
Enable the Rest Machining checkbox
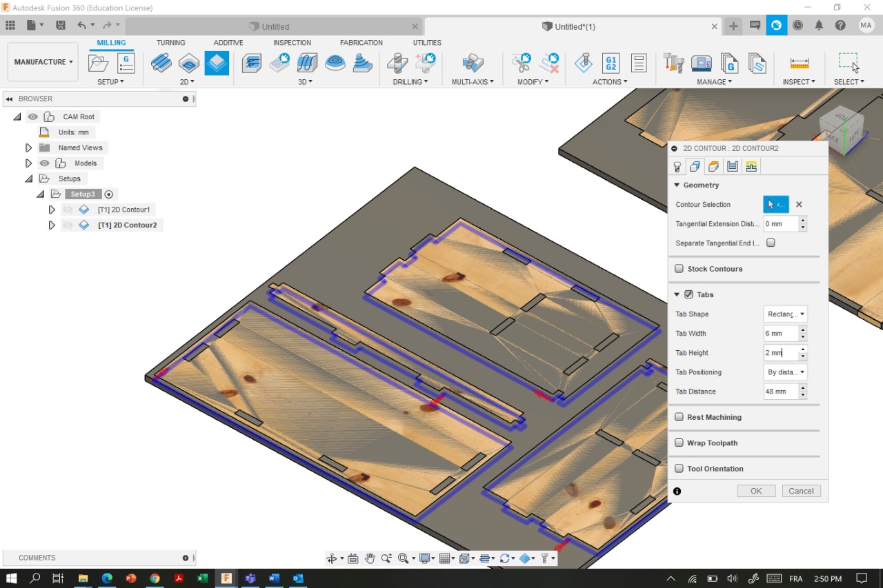[x=679, y=417]
